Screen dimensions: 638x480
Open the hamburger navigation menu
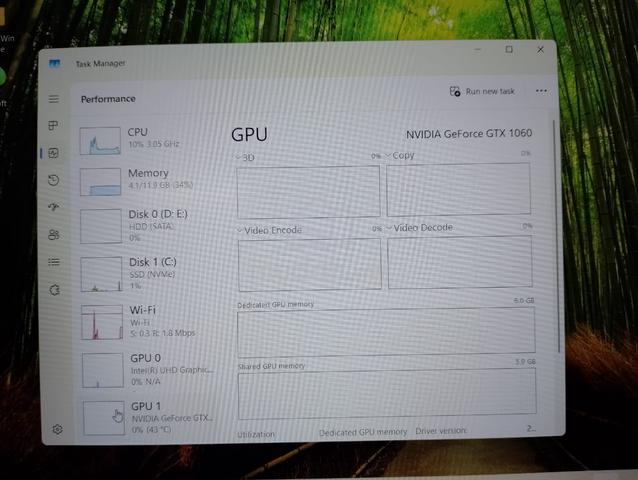54,99
